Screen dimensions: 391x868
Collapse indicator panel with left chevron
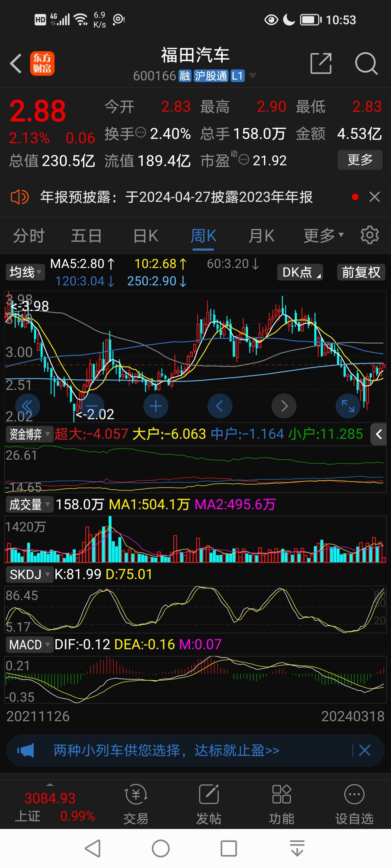(x=378, y=434)
